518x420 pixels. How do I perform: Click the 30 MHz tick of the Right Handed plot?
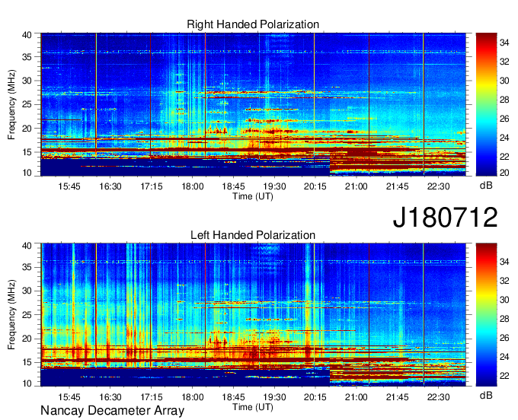[27, 81]
